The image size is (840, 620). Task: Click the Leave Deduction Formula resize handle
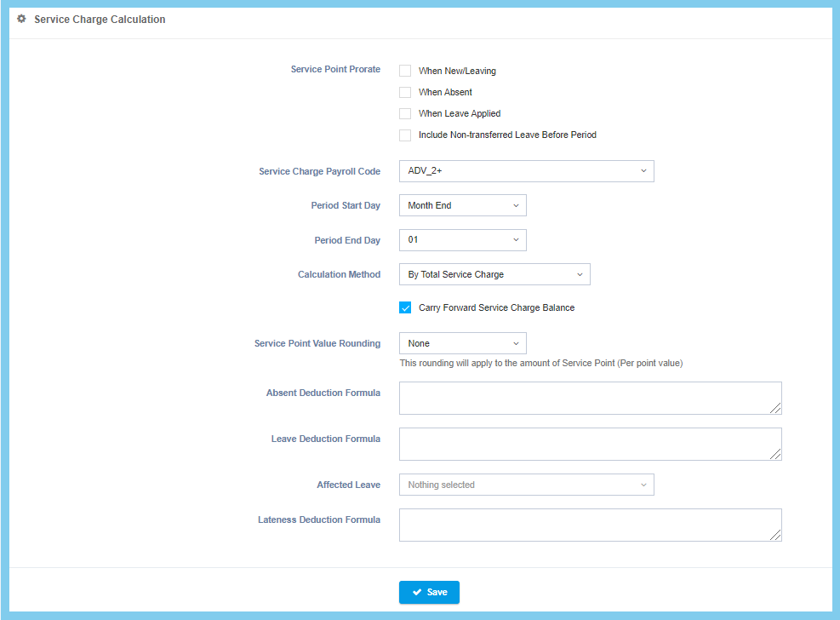[x=775, y=455]
